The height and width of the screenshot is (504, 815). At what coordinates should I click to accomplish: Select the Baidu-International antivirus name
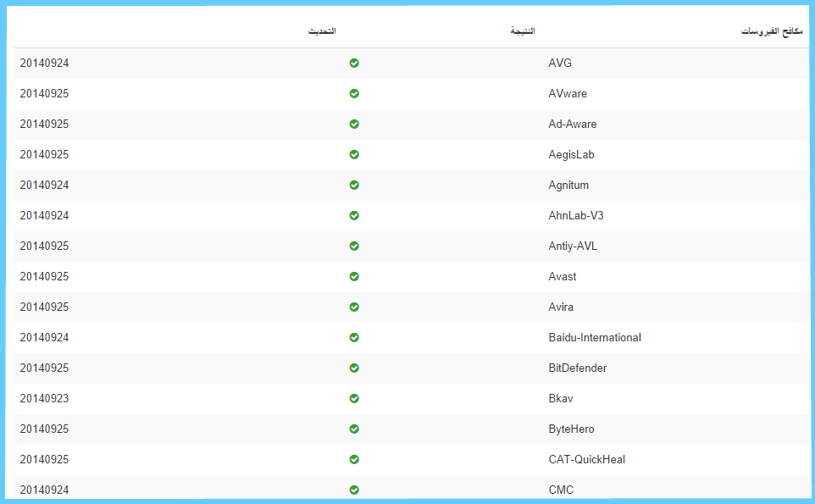pos(595,337)
